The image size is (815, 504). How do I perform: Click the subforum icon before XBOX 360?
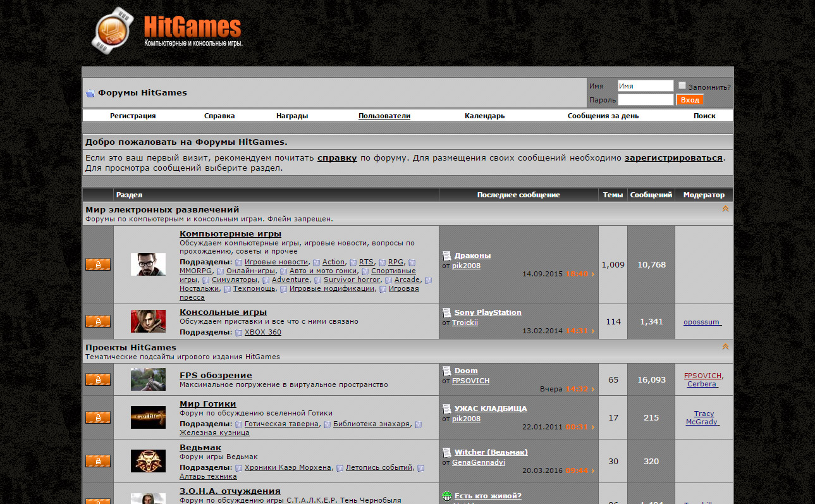(x=238, y=333)
